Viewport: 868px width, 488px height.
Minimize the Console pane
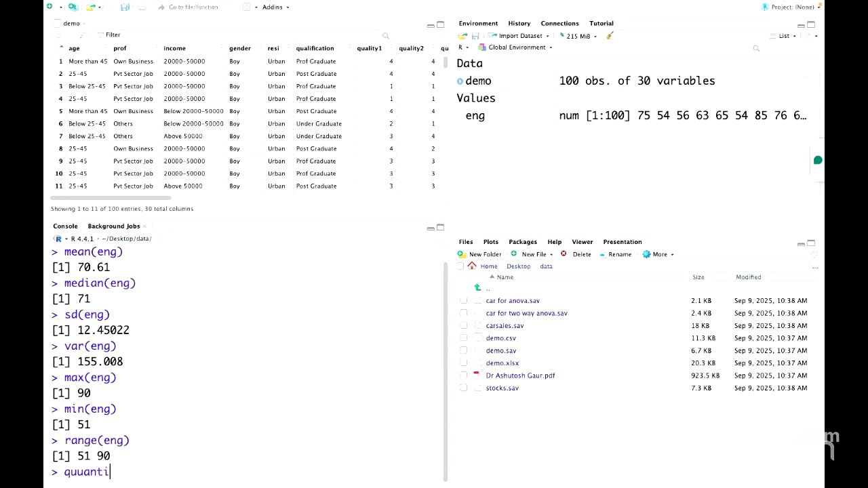pos(431,228)
